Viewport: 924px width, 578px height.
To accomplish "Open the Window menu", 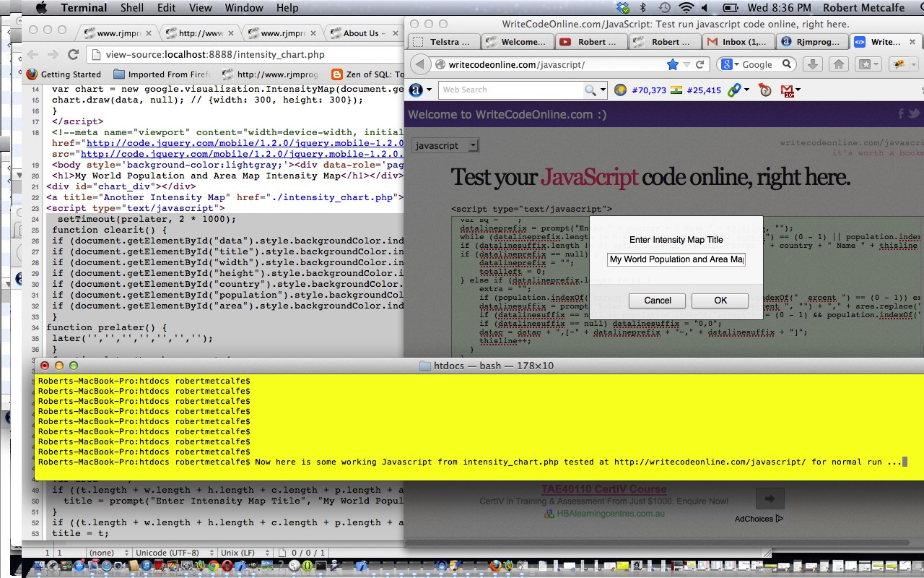I will 244,8.
